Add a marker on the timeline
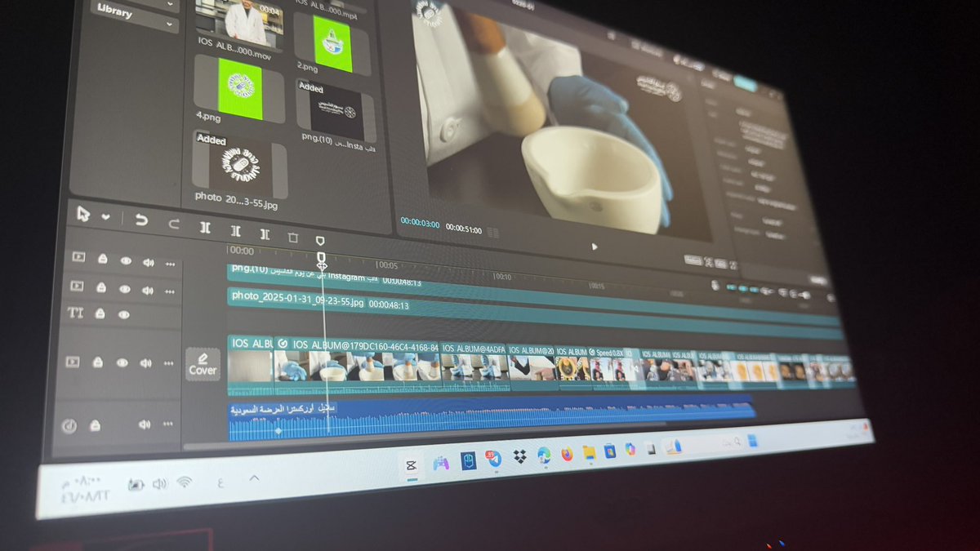The height and width of the screenshot is (551, 980). point(320,241)
